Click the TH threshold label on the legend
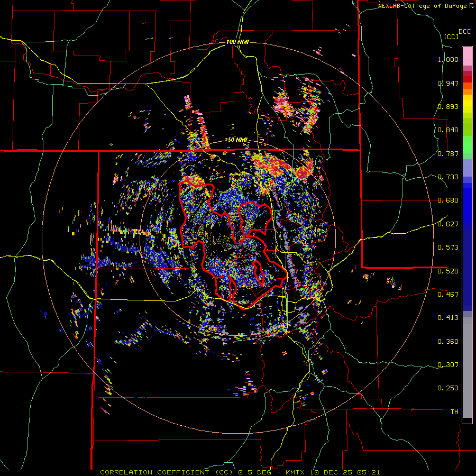Screen dimensions: 476x476 (x=454, y=412)
